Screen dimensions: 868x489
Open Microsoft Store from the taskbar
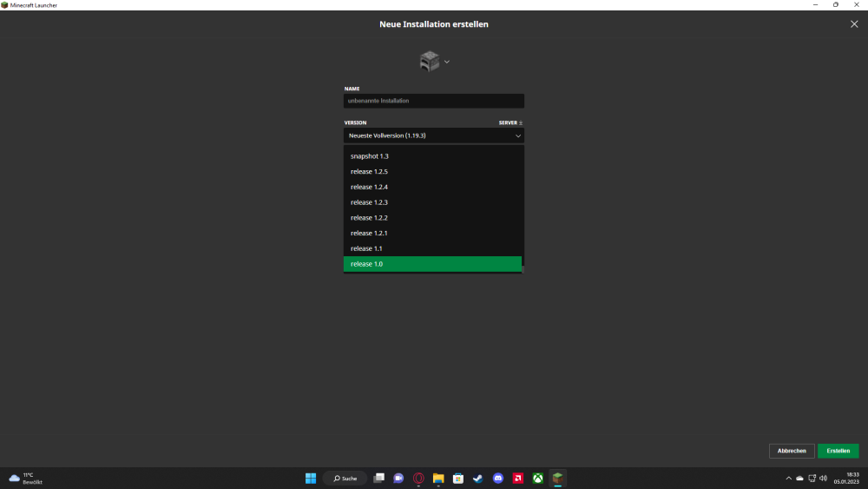[x=458, y=478]
